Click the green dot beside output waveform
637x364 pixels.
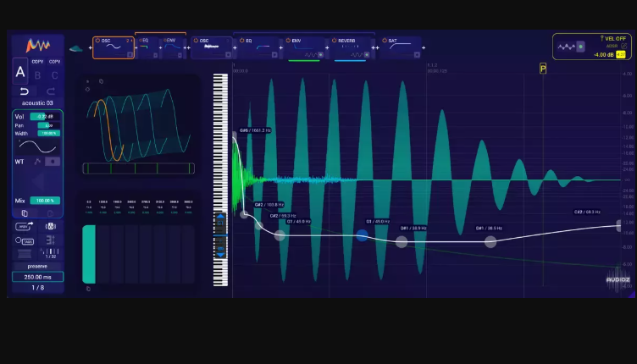pyautogui.click(x=581, y=47)
